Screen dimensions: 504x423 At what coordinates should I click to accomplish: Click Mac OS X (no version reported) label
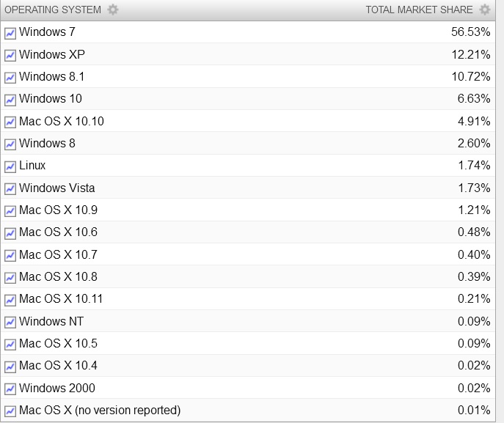tap(100, 410)
